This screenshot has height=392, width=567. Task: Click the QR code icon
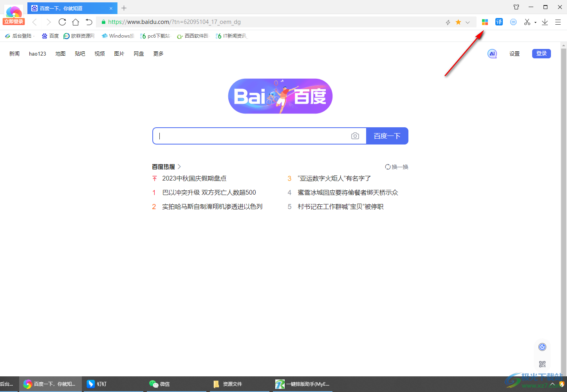[x=542, y=364]
